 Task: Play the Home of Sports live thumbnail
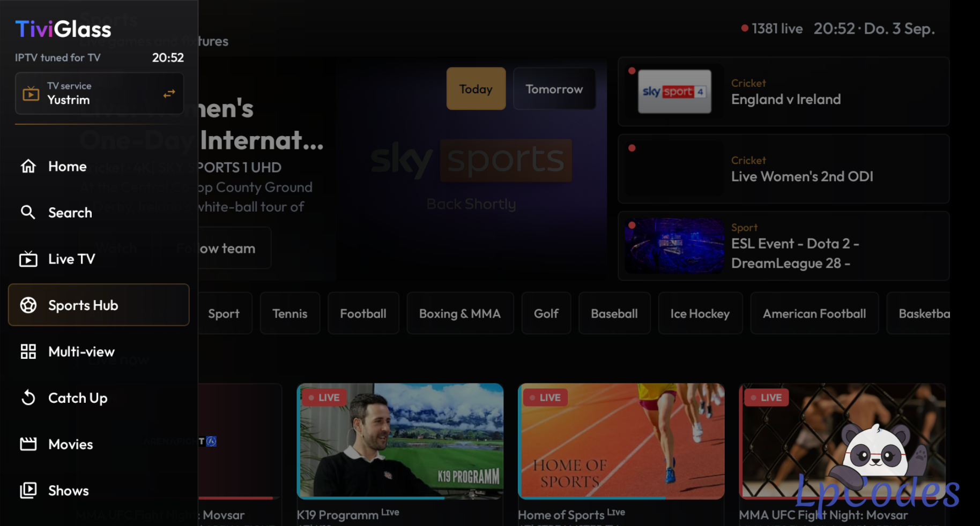click(621, 441)
